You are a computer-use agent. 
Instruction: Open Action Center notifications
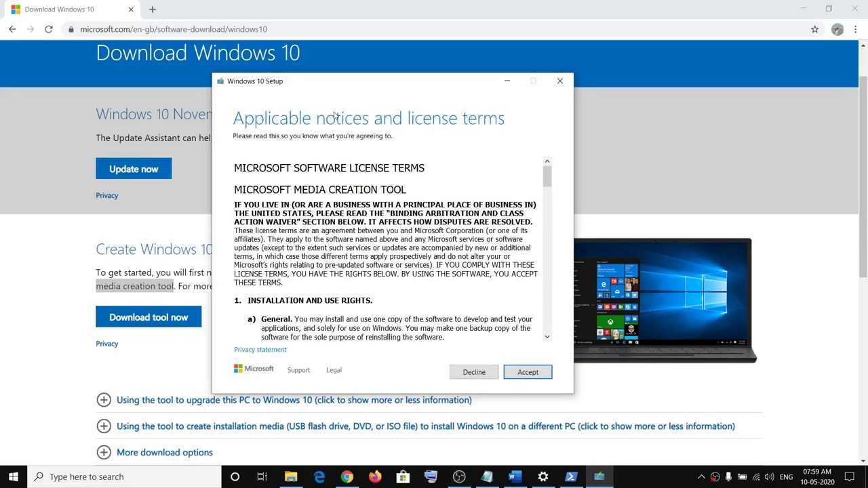(x=849, y=476)
